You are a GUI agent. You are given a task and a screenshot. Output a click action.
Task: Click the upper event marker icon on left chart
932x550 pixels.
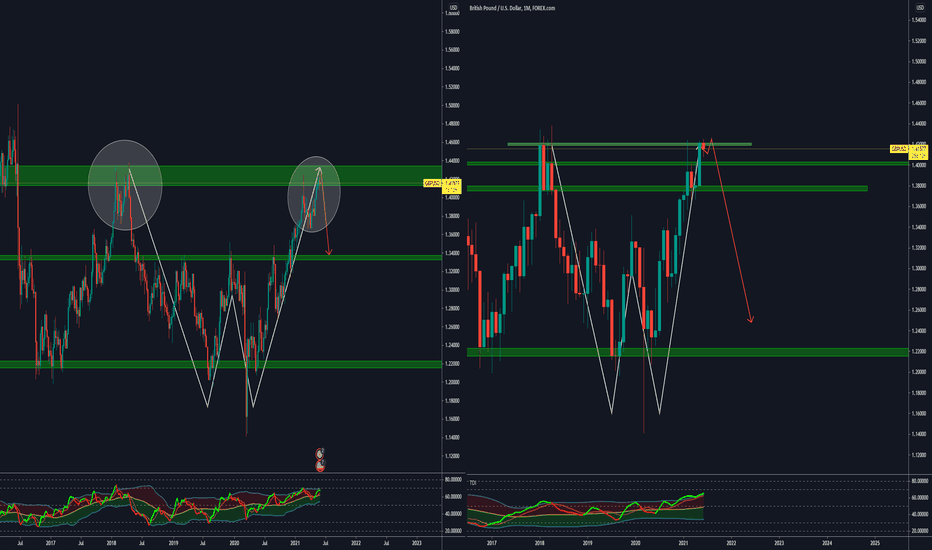pos(320,454)
